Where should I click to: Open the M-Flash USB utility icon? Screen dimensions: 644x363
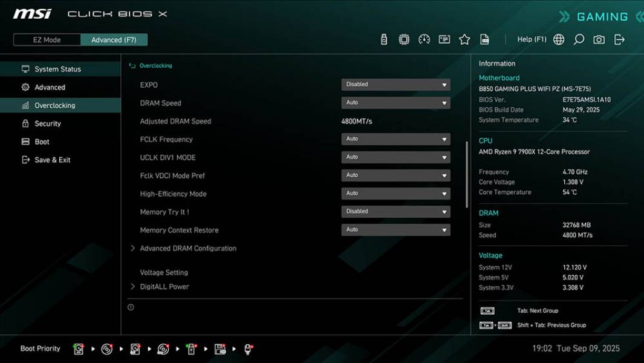pyautogui.click(x=383, y=39)
